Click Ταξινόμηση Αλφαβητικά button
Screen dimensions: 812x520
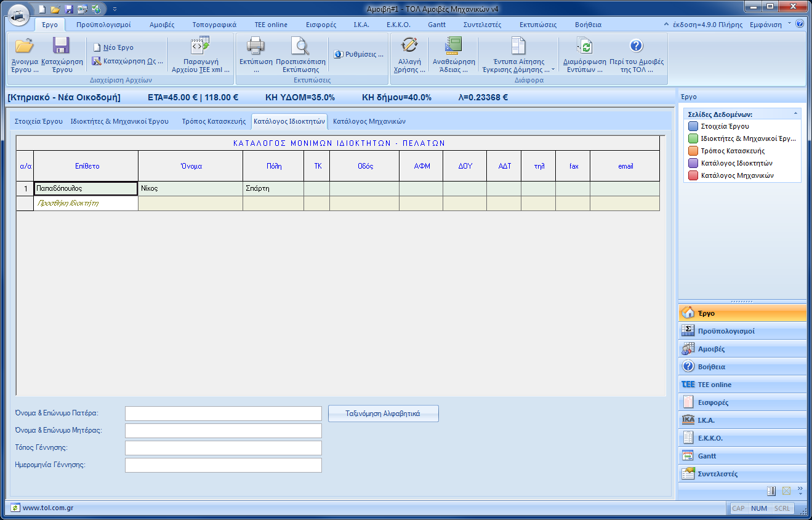click(x=383, y=414)
